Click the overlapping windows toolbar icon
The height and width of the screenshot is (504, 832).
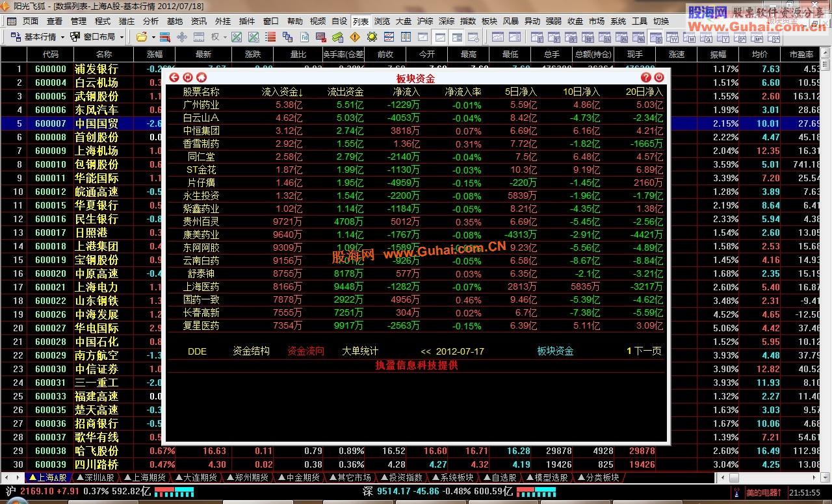click(x=287, y=37)
